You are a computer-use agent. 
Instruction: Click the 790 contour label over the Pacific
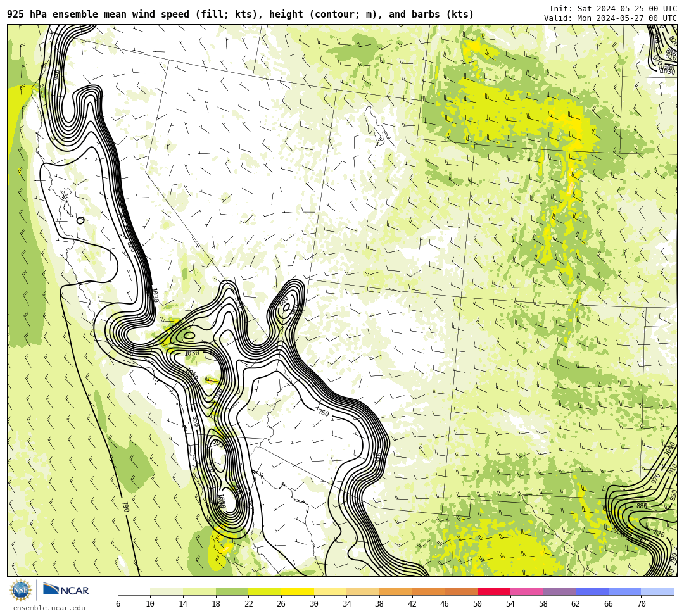[125, 506]
